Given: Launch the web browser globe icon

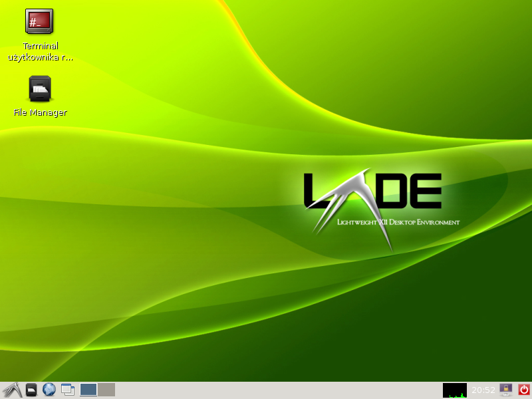Looking at the screenshot, I should point(49,390).
